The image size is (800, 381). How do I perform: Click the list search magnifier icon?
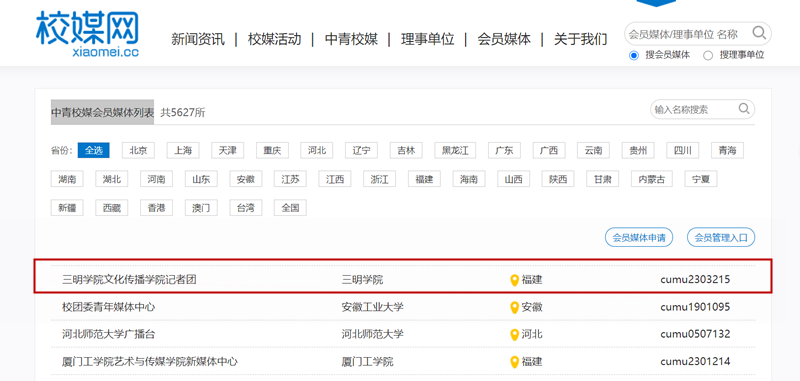pos(744,109)
